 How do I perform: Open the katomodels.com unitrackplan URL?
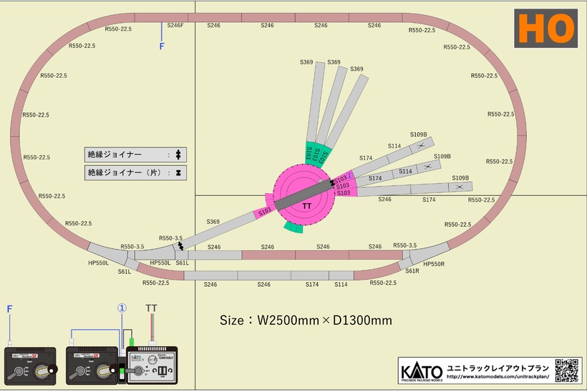(499, 376)
